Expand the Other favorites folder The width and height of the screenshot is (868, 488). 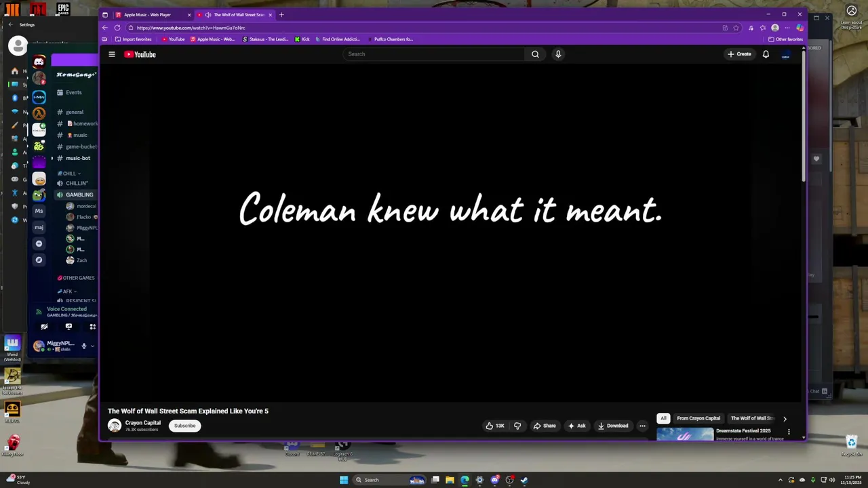point(785,39)
